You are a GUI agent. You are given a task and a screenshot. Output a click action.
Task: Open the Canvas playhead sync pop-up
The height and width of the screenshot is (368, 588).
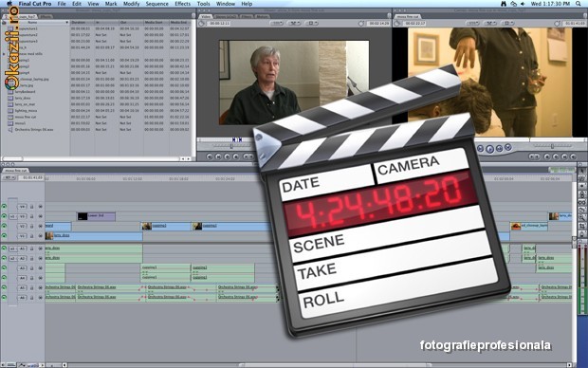pos(489,24)
